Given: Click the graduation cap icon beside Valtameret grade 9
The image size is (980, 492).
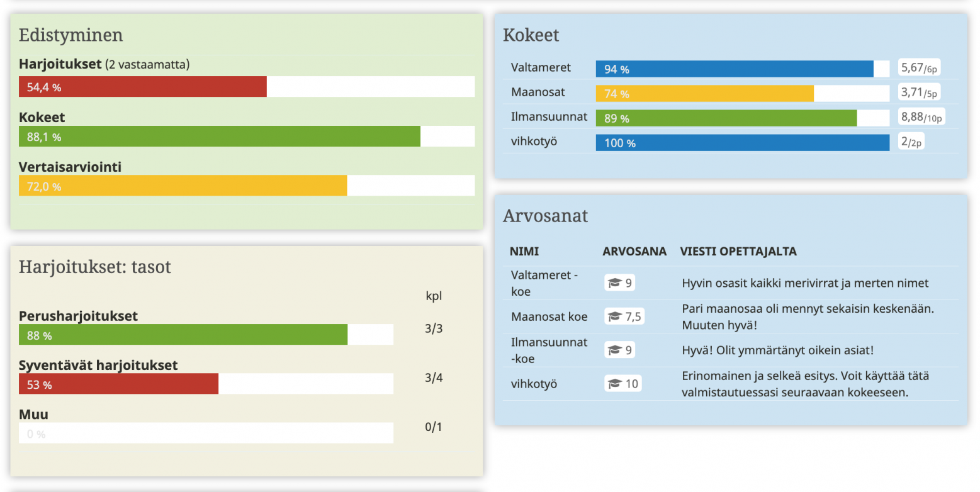Looking at the screenshot, I should (614, 284).
